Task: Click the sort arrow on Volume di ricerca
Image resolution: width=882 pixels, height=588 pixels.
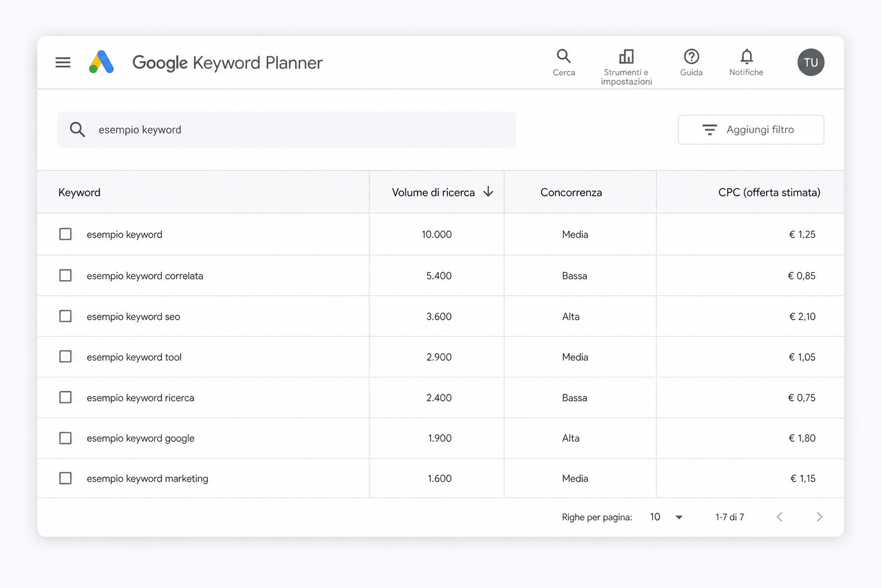Action: [488, 192]
